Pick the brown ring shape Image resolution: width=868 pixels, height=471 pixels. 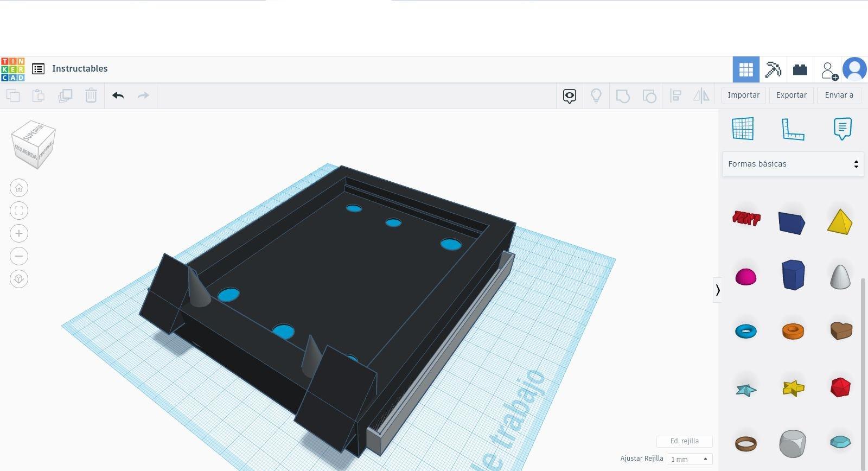746,444
